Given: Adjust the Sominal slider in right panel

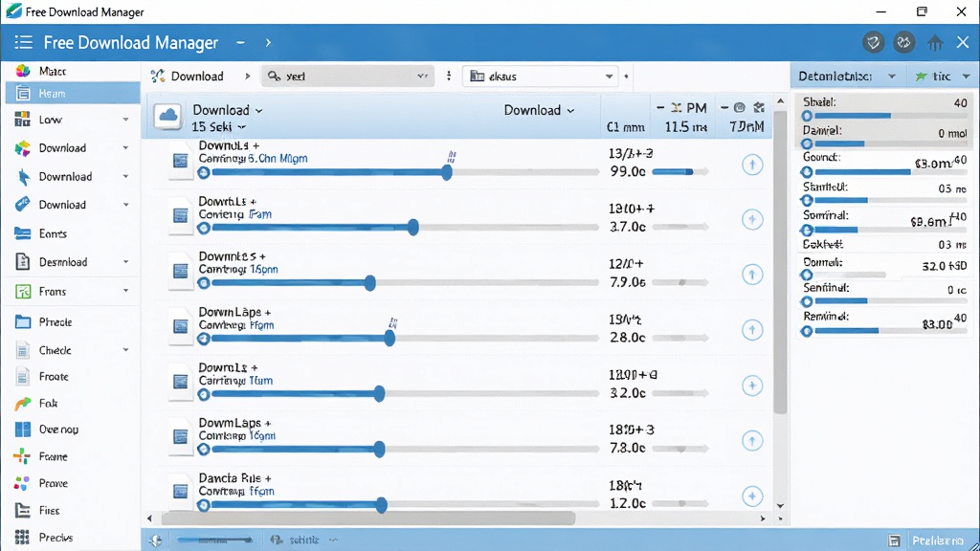Looking at the screenshot, I should [885, 230].
